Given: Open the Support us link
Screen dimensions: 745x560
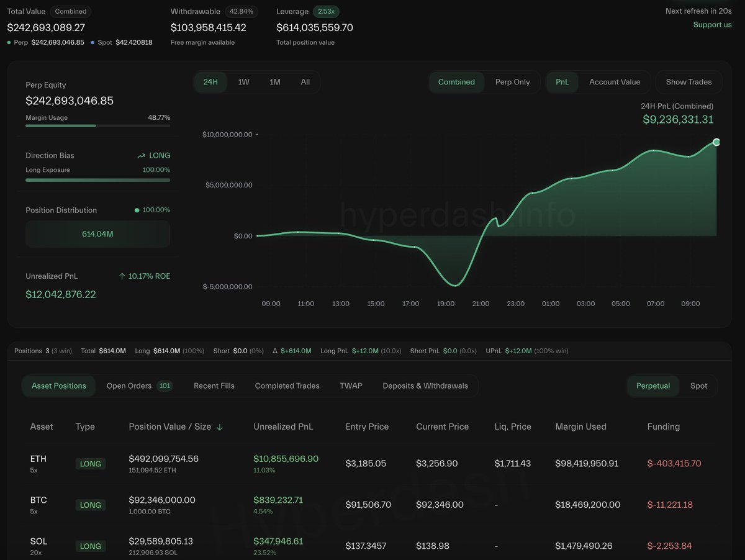Looking at the screenshot, I should [712, 25].
